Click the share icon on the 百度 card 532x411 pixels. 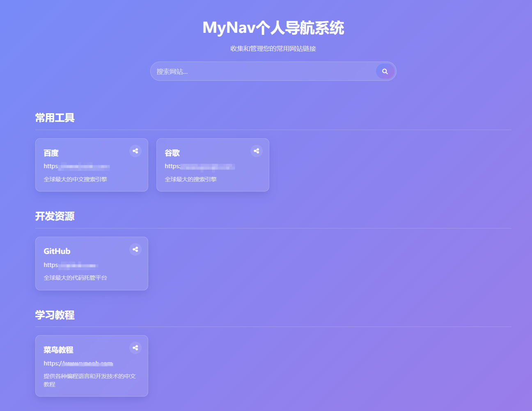[135, 151]
